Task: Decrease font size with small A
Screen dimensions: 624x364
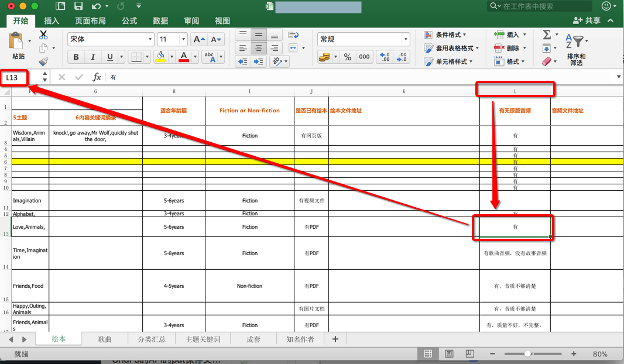Action: (215, 39)
